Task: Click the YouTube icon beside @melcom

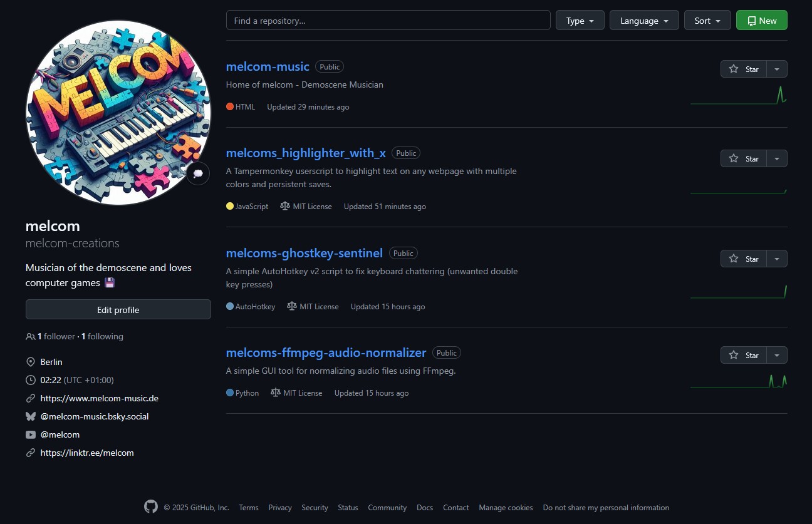Action: coord(31,434)
